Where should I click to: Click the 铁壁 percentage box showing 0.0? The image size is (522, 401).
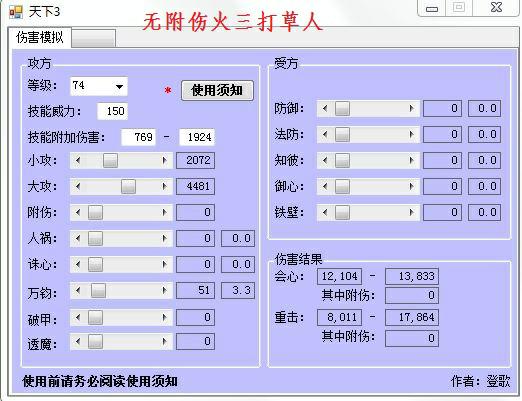coord(484,212)
